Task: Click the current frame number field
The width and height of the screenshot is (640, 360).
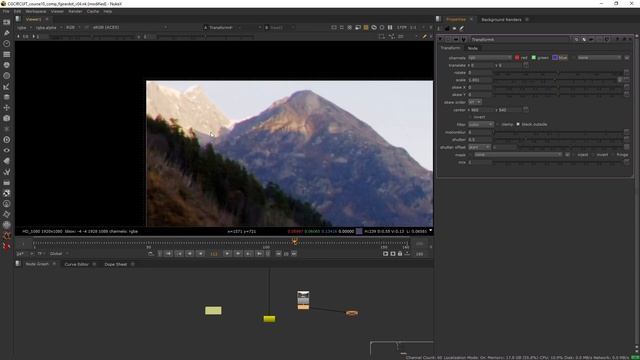Action: click(x=214, y=254)
